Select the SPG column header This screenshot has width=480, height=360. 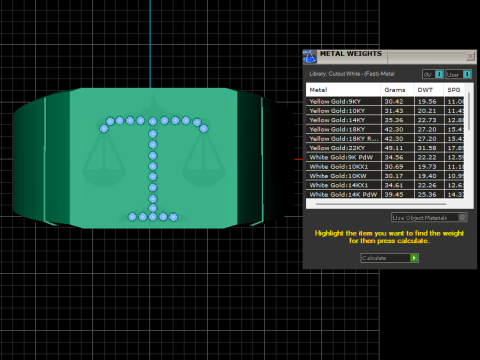pyautogui.click(x=454, y=90)
